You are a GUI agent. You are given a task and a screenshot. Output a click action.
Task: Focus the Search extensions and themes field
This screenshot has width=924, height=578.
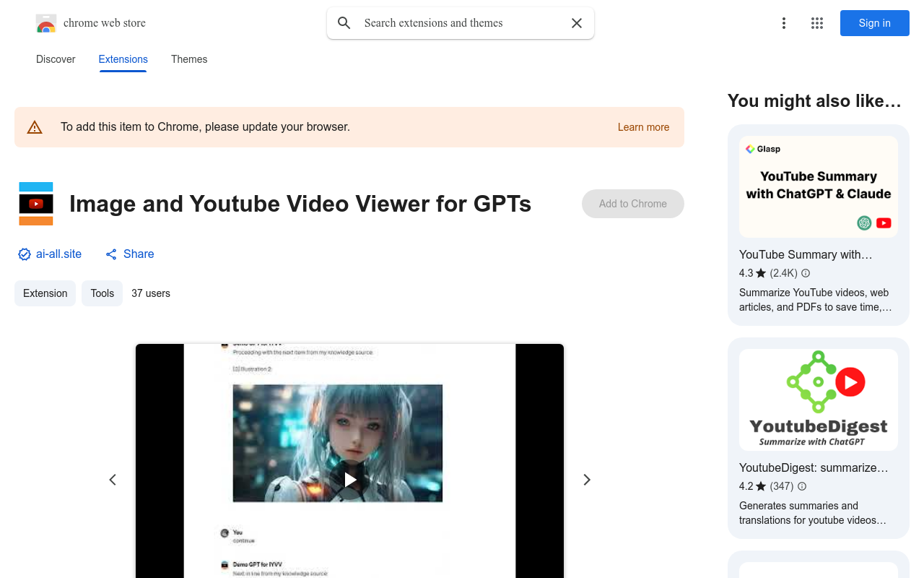(461, 23)
